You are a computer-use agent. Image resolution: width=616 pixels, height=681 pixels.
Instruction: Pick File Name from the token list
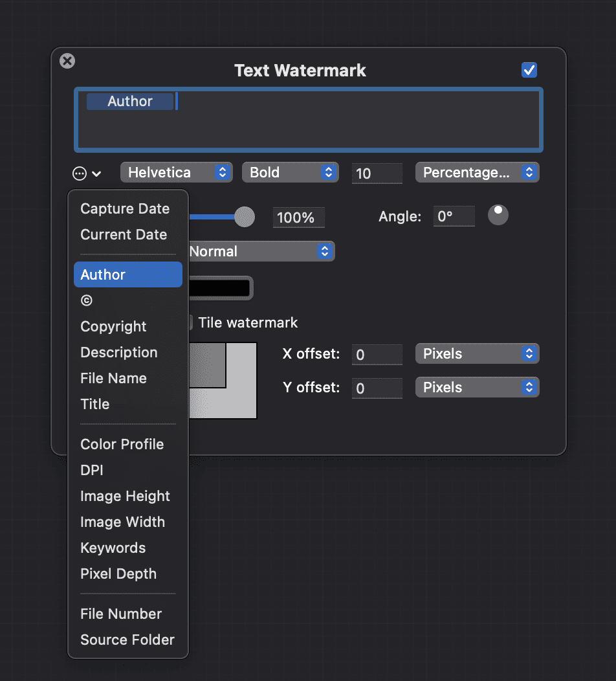pos(113,379)
